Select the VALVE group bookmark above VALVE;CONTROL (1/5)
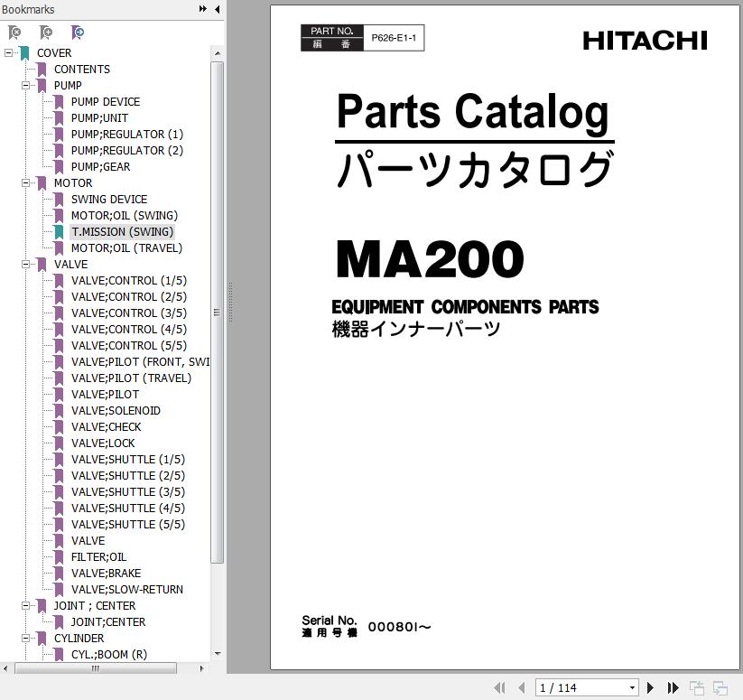The image size is (743, 700). coord(70,265)
